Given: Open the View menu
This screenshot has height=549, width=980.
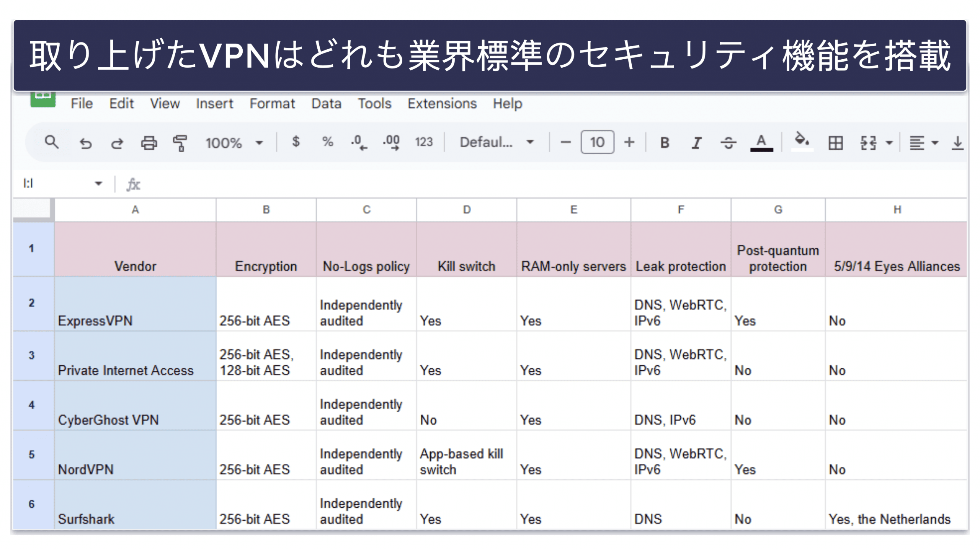Looking at the screenshot, I should point(165,103).
